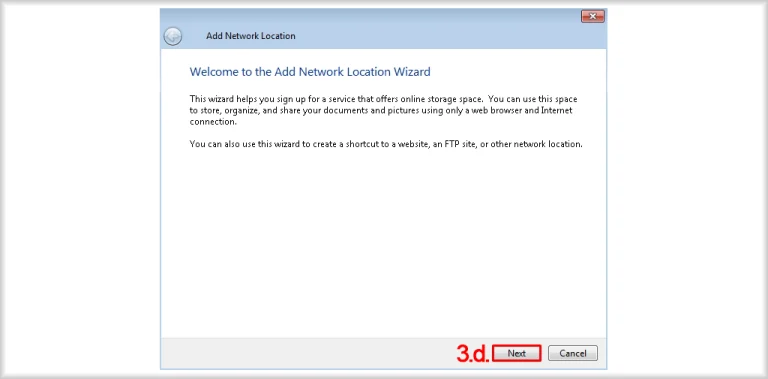This screenshot has height=379, width=768.
Task: Click the red 3.d. step label
Action: pos(473,353)
